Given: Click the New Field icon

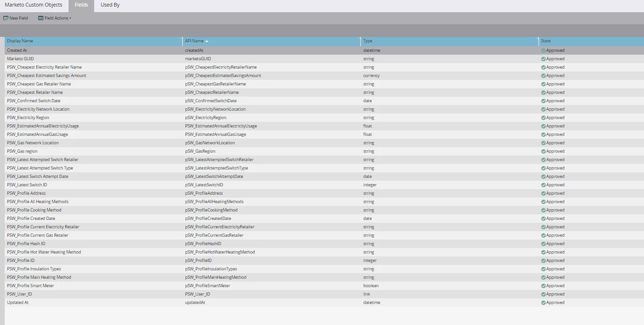Looking at the screenshot, I should (x=6, y=18).
